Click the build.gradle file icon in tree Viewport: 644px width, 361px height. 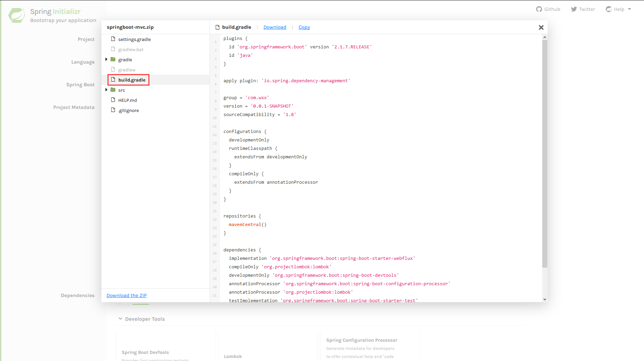[x=113, y=80]
